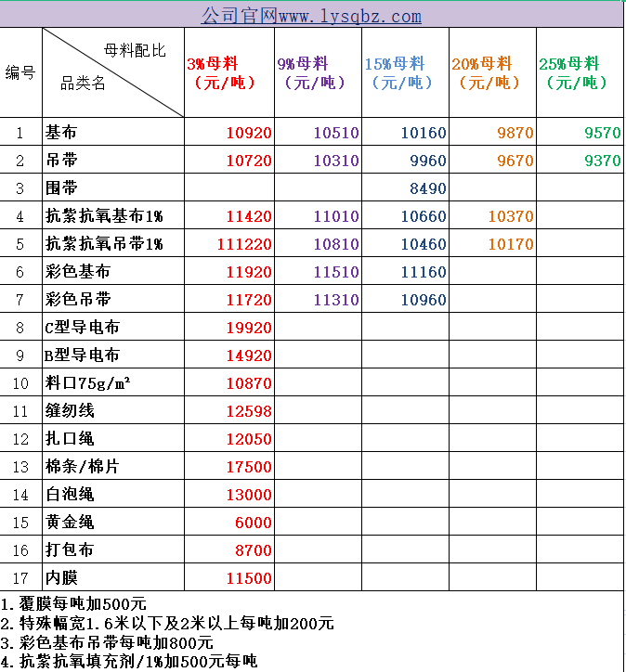Screen dimensions: 626x672
Task: Select price 10510 in 9% column
Action: pos(319,132)
